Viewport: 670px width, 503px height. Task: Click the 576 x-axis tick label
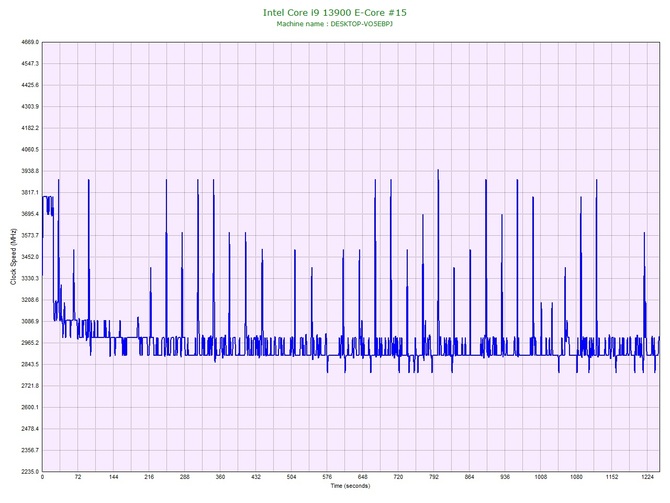(x=327, y=477)
